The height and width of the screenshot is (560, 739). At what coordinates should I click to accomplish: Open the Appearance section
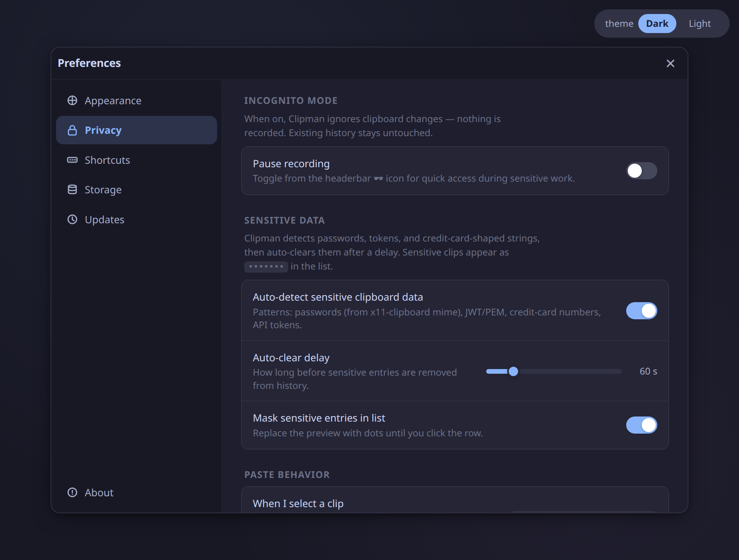(x=137, y=100)
